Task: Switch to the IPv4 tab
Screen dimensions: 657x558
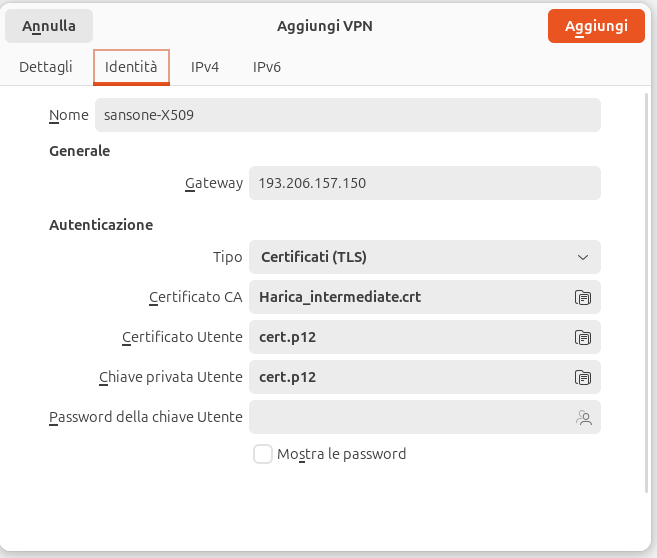Action: [204, 67]
